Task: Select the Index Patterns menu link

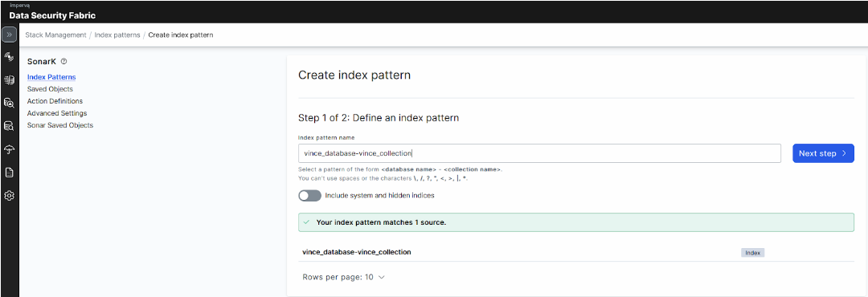Action: point(51,77)
